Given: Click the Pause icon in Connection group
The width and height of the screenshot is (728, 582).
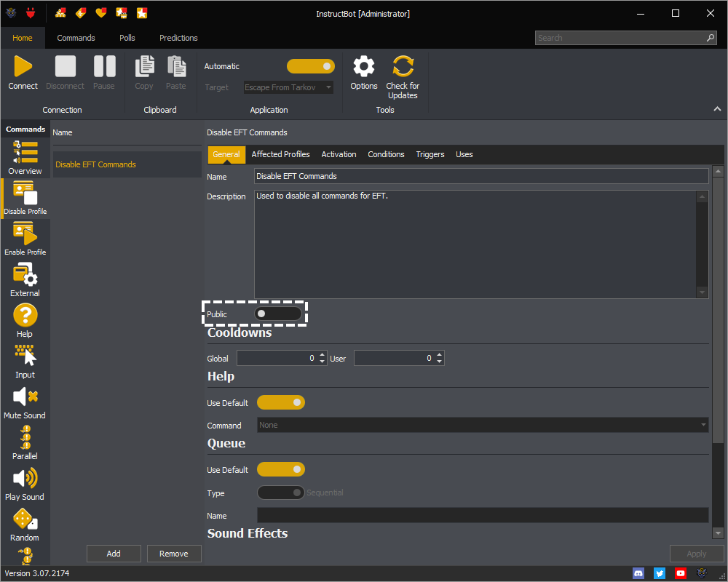Looking at the screenshot, I should click(104, 66).
